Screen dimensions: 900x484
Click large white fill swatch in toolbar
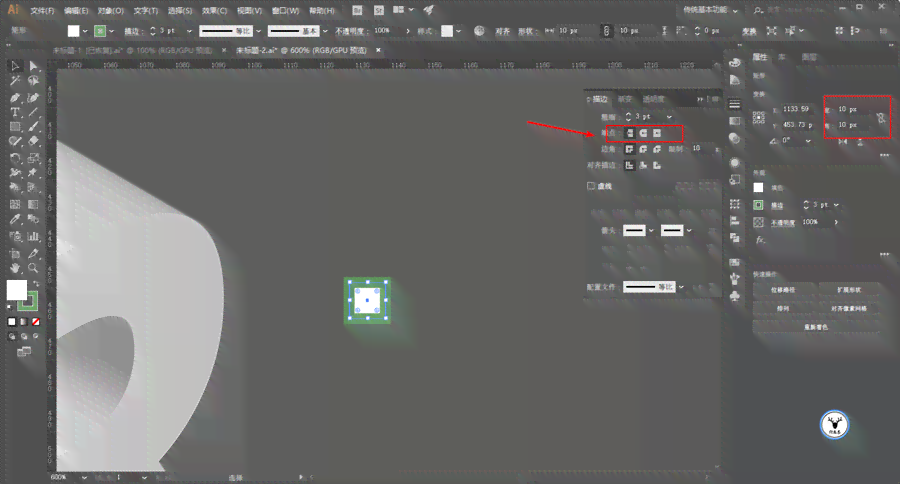(17, 290)
